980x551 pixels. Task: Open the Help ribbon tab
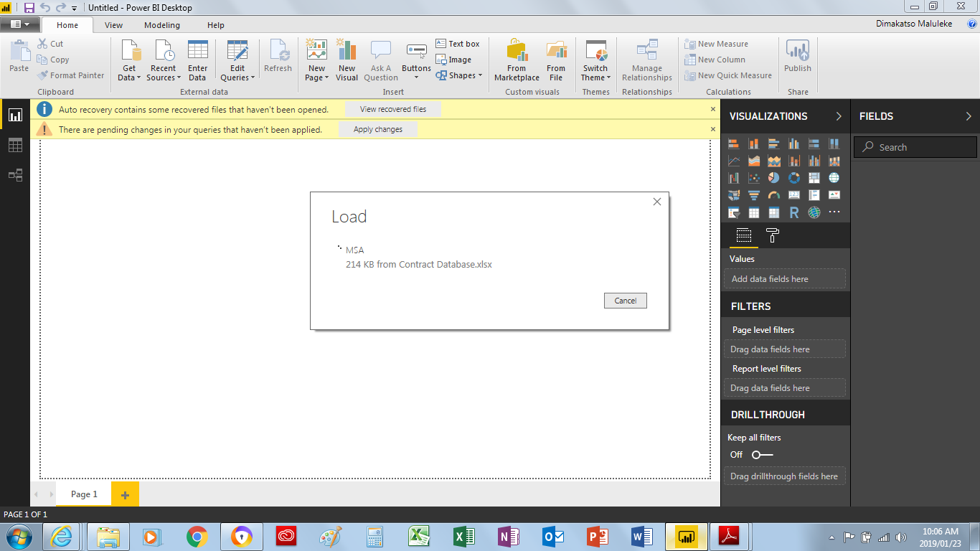click(x=216, y=25)
